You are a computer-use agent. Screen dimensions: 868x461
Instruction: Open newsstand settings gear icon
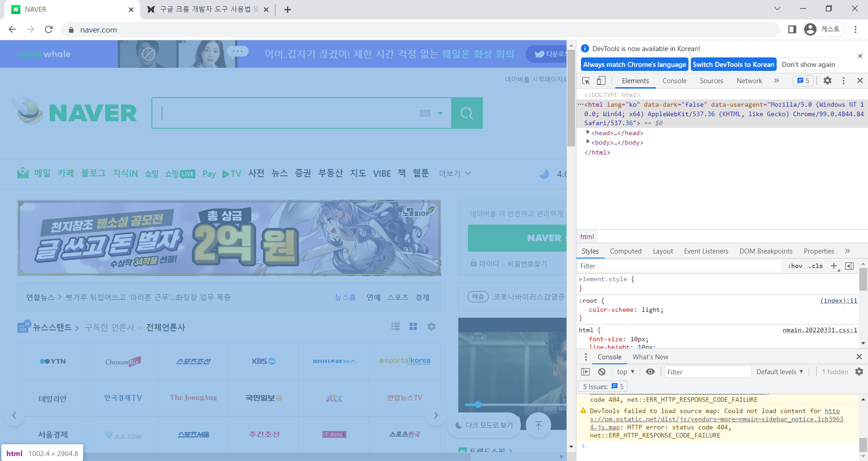coord(431,326)
